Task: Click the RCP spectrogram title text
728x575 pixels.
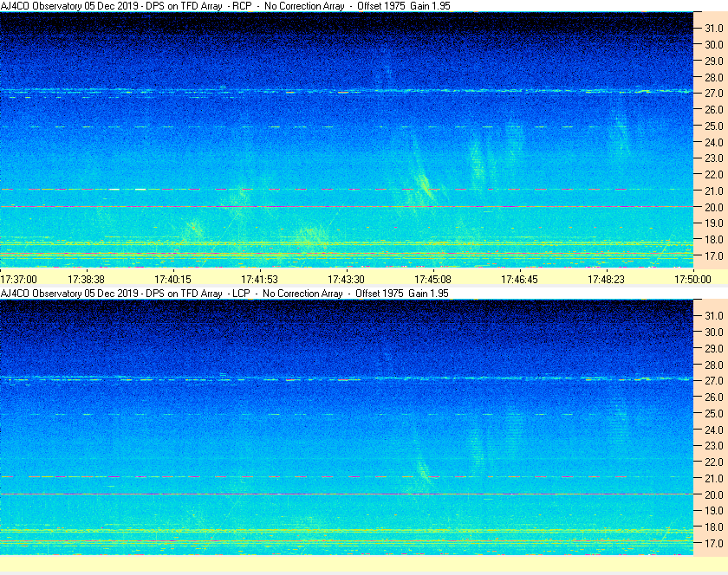Action: [225, 6]
